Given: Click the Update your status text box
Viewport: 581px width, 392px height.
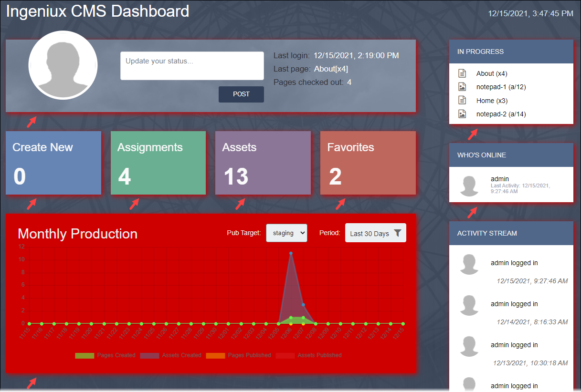Looking at the screenshot, I should tap(192, 66).
